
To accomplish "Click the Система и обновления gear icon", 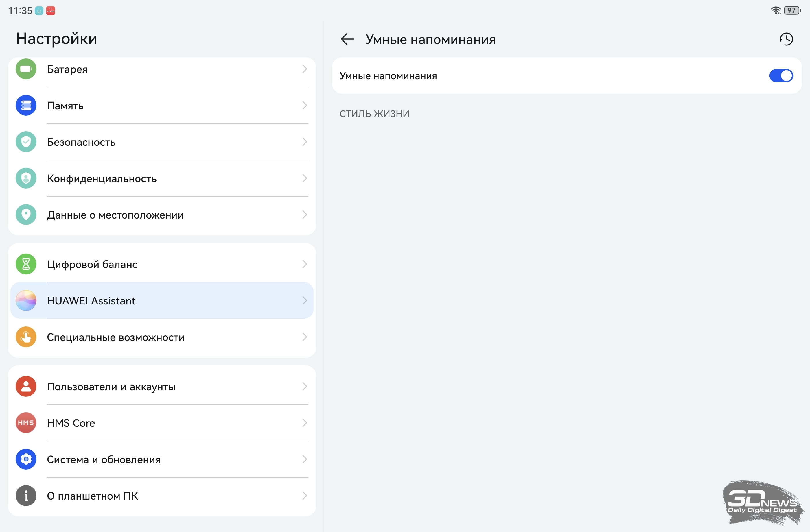I will (26, 459).
